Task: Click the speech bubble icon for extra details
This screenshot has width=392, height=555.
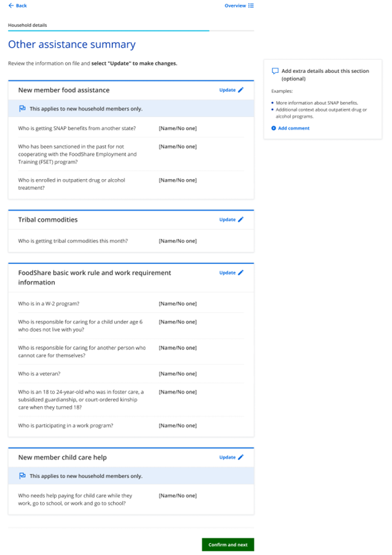Action: pos(275,71)
